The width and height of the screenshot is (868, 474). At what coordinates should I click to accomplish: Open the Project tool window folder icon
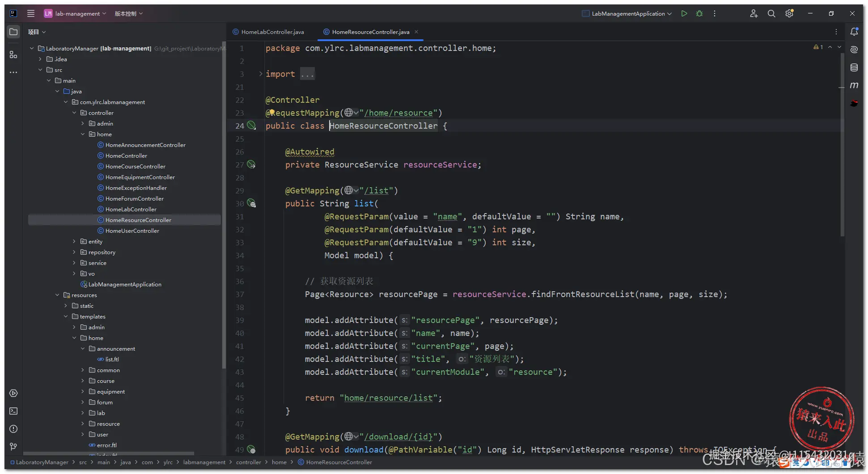tap(13, 32)
